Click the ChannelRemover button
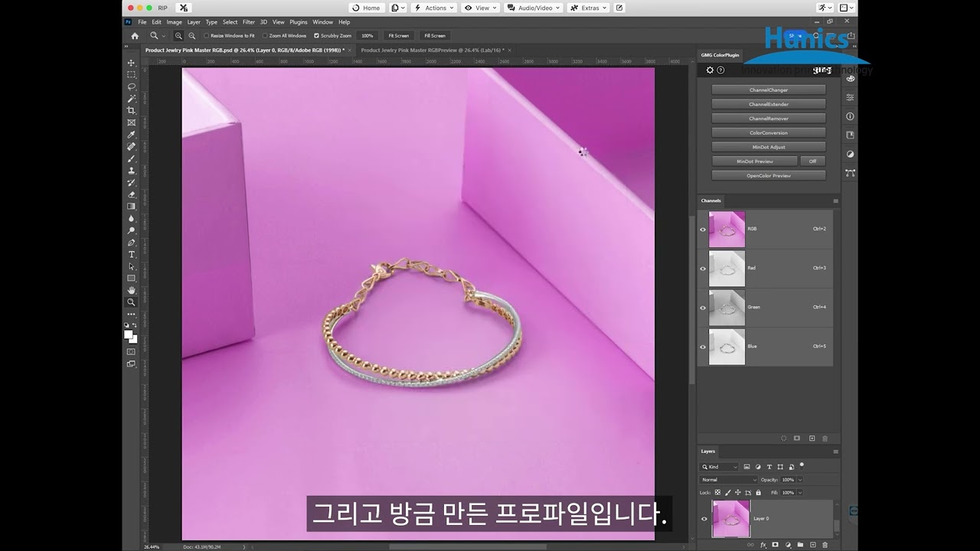980x551 pixels. click(x=769, y=119)
